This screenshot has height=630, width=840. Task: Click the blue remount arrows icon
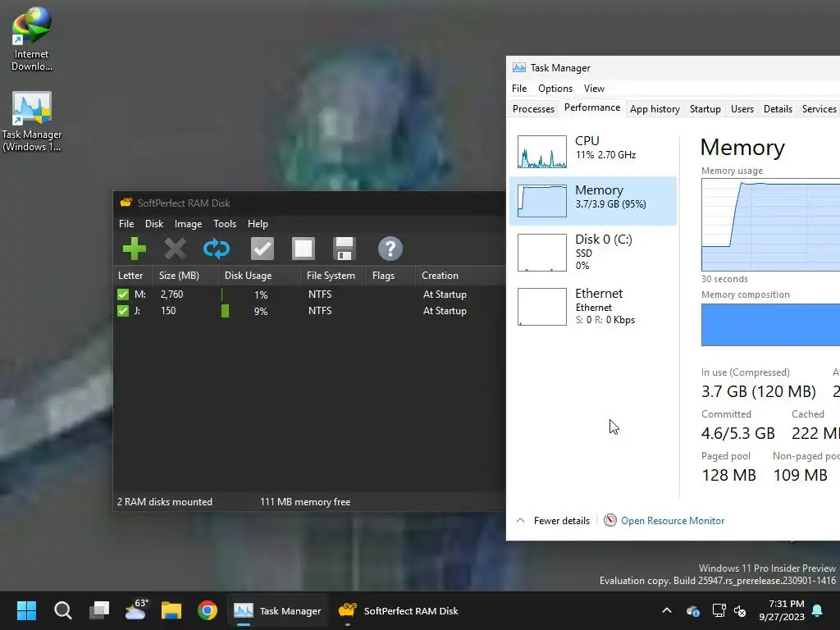217,249
